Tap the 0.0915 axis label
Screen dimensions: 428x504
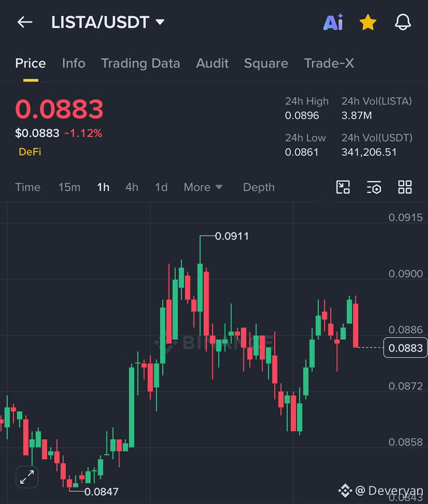point(405,217)
